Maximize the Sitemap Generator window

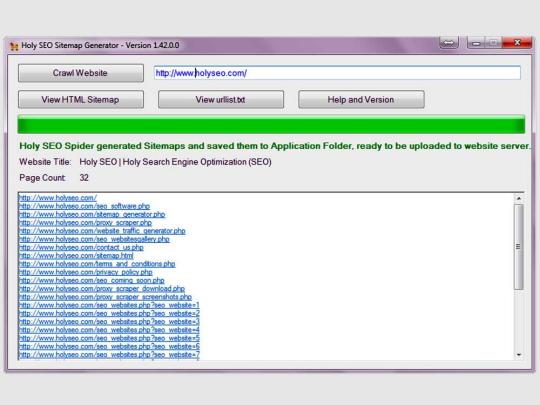(494, 43)
